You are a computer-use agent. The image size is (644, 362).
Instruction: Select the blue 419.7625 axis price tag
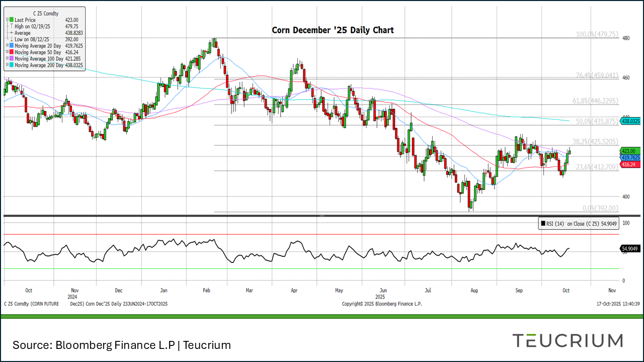(x=630, y=157)
